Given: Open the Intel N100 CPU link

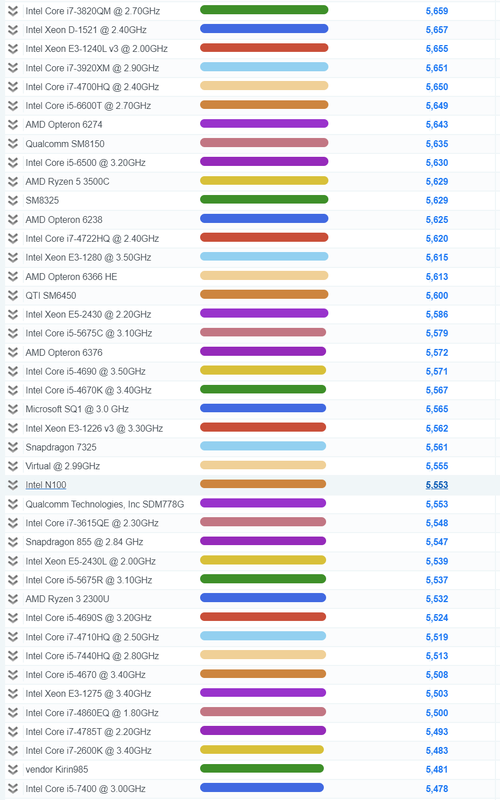Looking at the screenshot, I should click(46, 485).
